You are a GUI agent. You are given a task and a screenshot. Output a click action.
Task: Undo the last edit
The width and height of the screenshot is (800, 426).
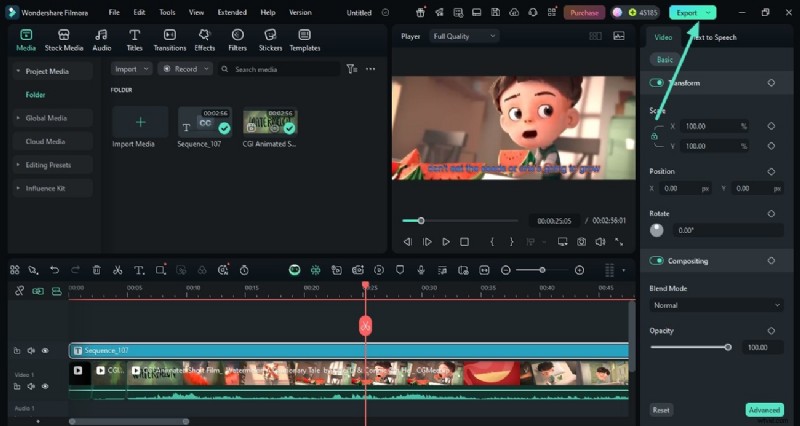(x=54, y=270)
